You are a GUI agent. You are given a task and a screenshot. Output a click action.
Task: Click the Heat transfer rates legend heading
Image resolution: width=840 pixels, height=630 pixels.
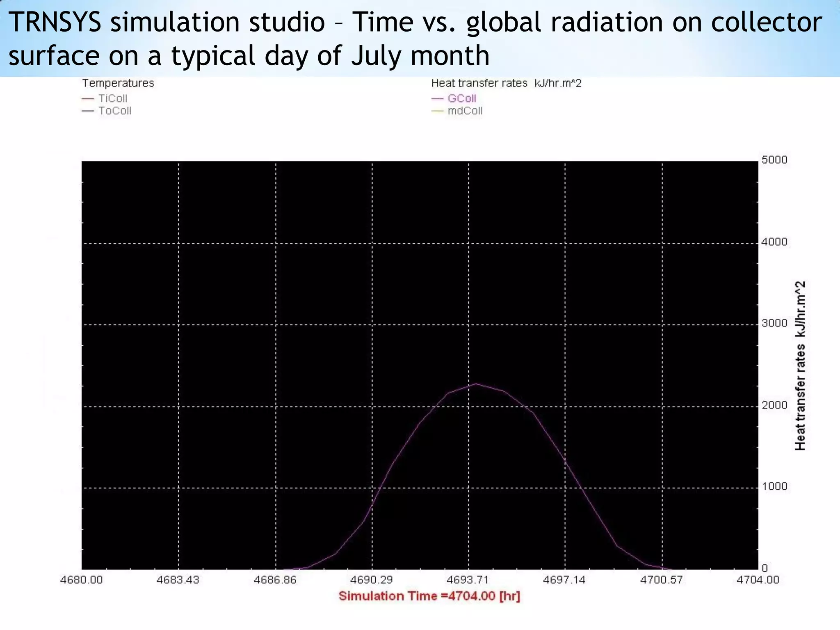(x=507, y=83)
